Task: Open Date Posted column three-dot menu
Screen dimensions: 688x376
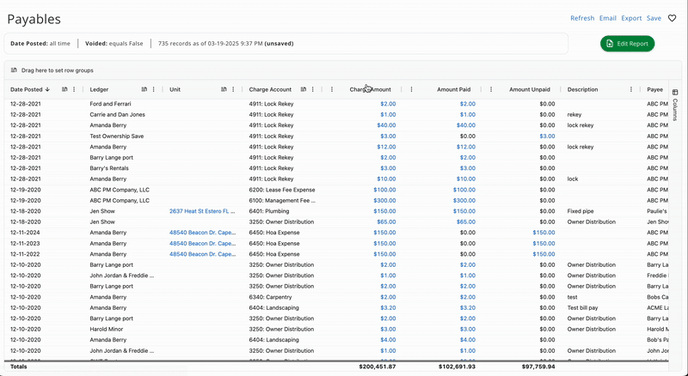Action: [x=74, y=90]
